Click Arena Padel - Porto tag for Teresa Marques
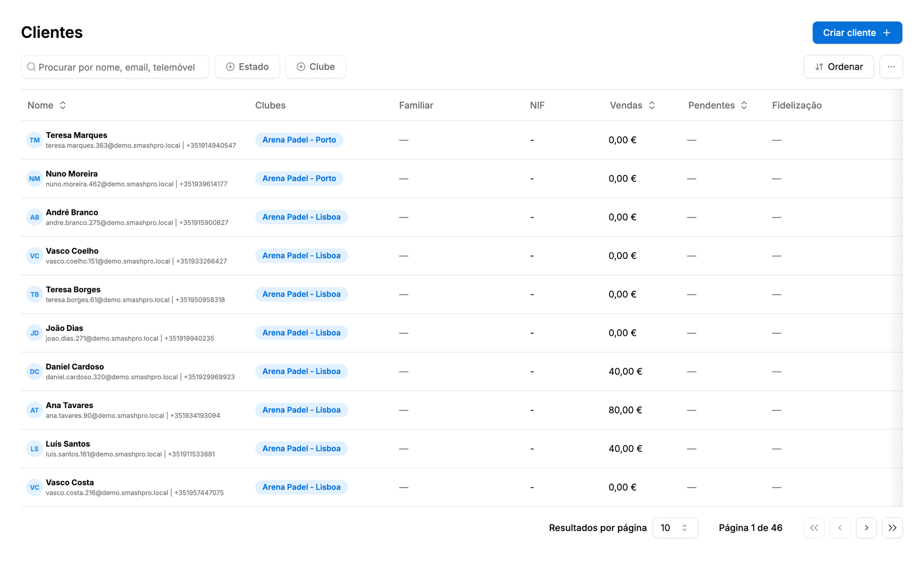The height and width of the screenshot is (565, 924). 299,140
